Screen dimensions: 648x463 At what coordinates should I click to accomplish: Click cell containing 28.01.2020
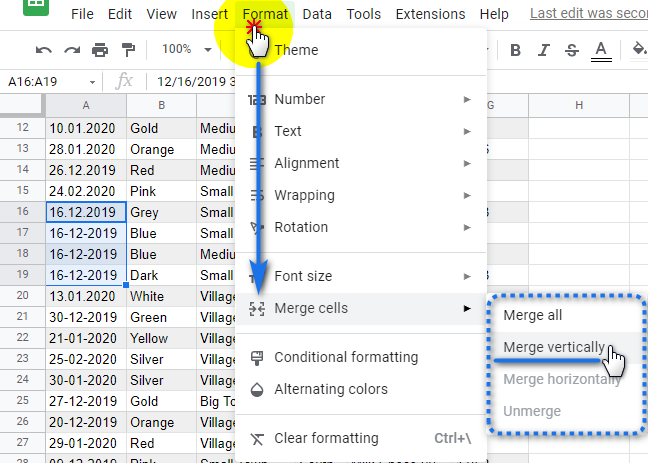coord(86,149)
